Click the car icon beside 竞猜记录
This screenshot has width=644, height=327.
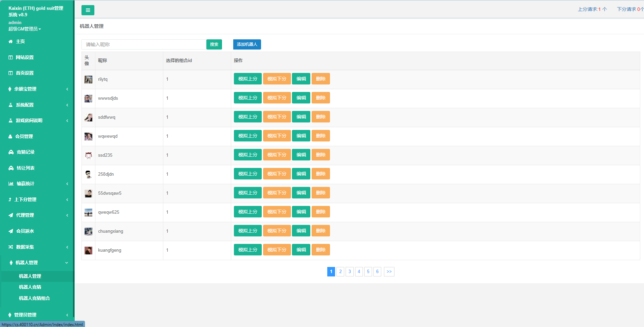pos(11,152)
